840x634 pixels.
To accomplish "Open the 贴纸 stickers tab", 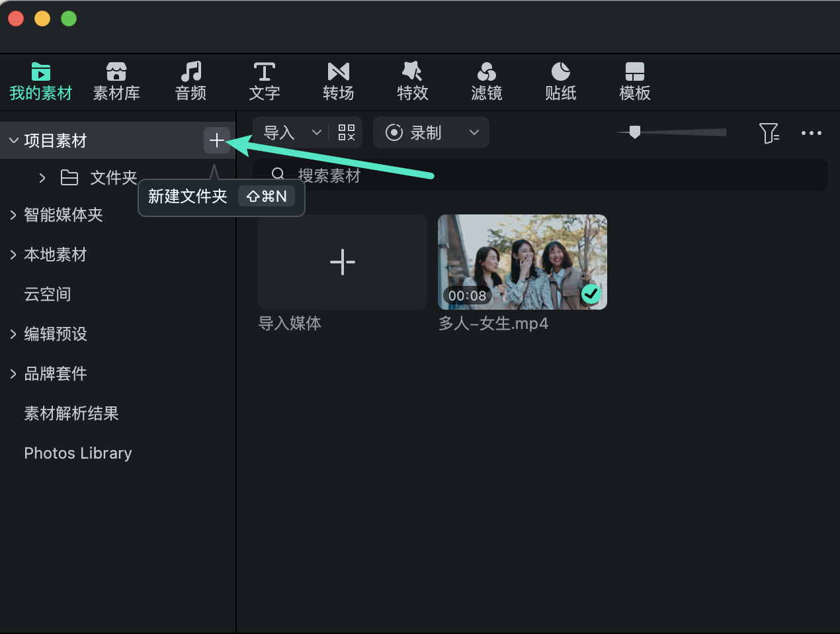I will pos(561,81).
